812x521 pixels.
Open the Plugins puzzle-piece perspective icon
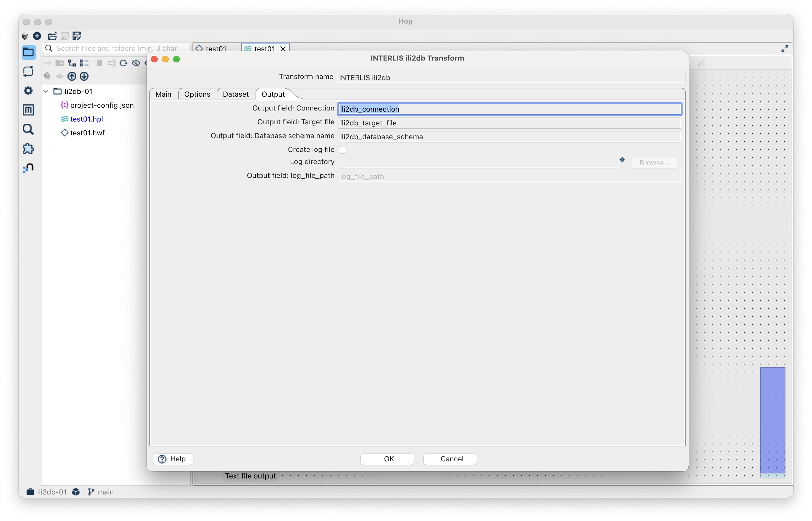click(28, 149)
